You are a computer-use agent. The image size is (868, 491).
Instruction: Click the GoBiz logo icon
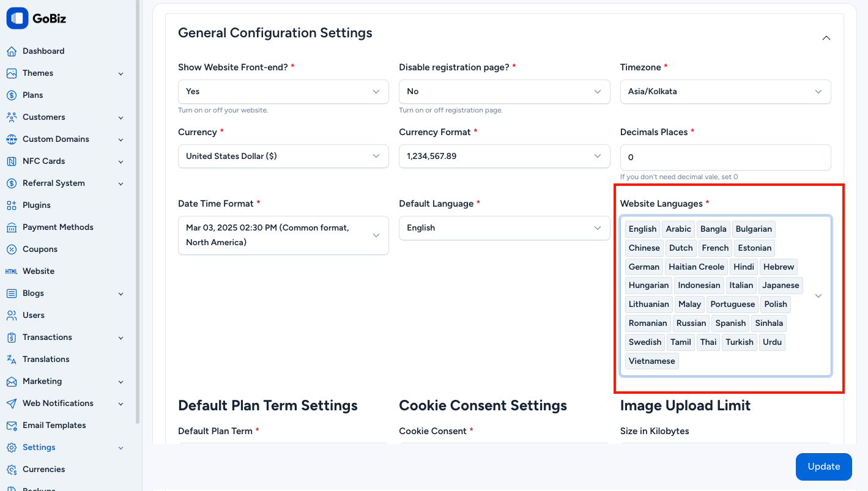[x=17, y=18]
